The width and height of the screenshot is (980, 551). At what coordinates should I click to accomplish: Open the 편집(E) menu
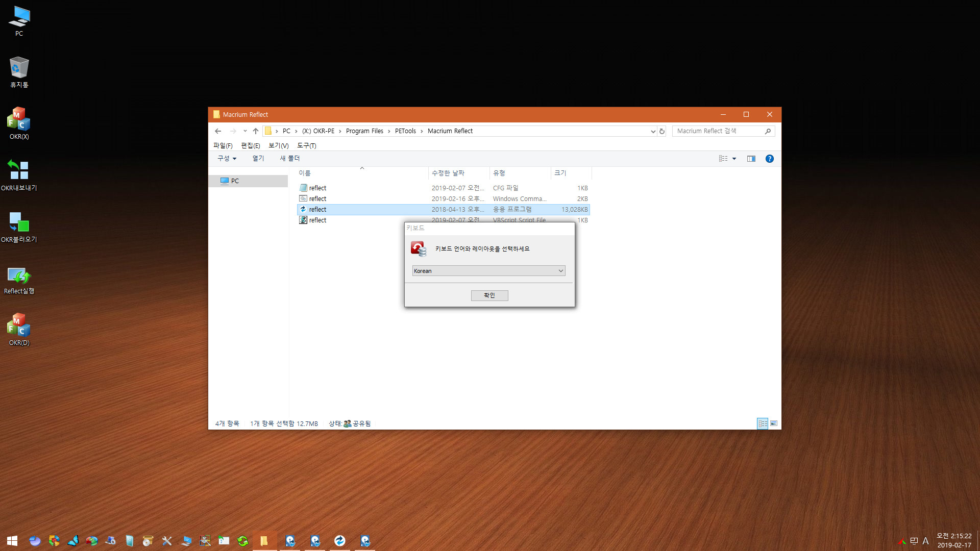click(250, 145)
